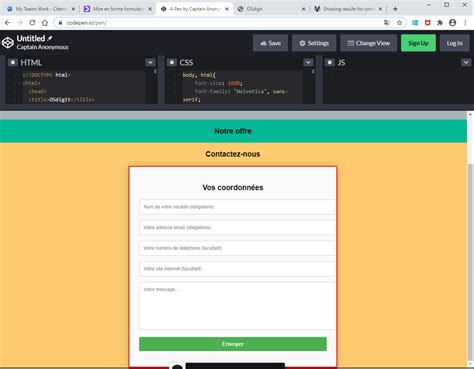The width and height of the screenshot is (474, 369).
Task: Click the Captain Anonymous author name
Action: [43, 47]
